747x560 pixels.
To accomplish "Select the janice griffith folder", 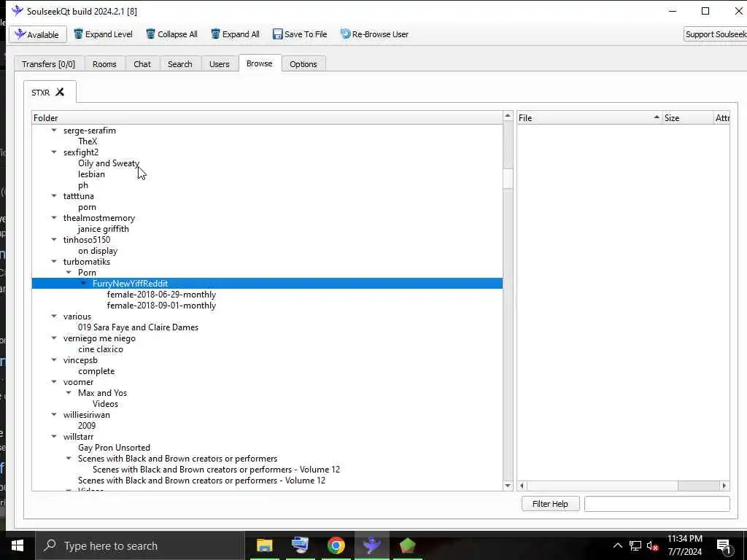I will pyautogui.click(x=104, y=228).
